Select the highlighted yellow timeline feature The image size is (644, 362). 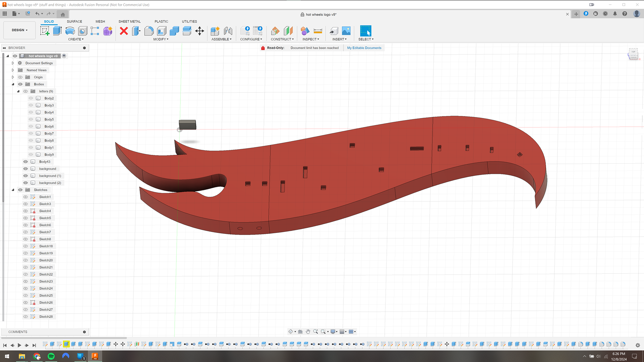[x=66, y=344]
